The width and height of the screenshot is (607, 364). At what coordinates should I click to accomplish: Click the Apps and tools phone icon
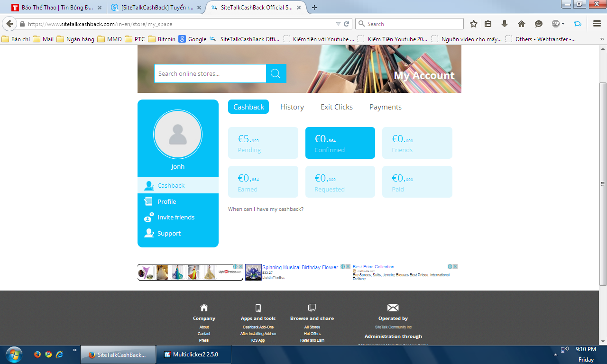pos(258,308)
